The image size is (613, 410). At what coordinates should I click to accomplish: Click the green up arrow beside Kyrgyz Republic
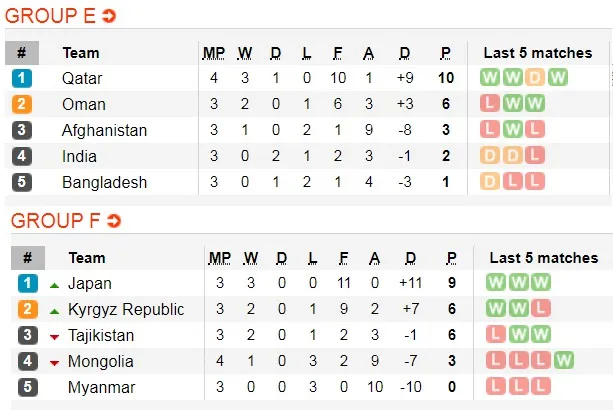point(55,310)
